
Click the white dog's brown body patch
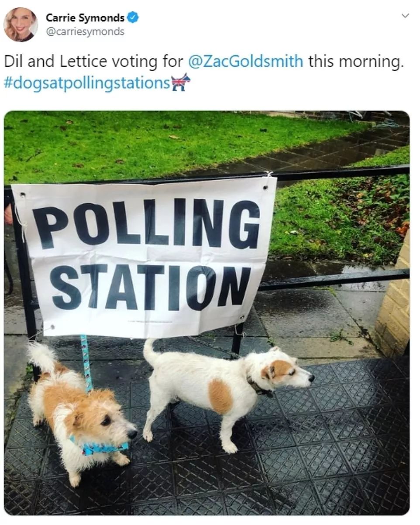(220, 396)
